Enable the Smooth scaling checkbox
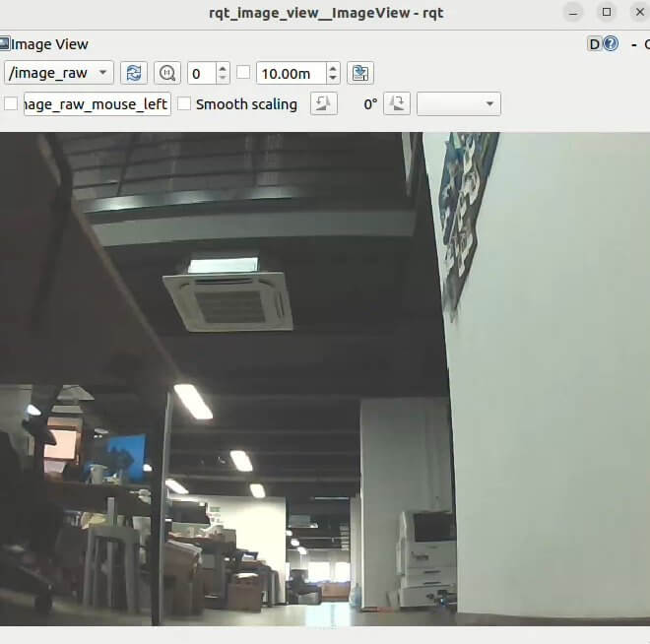Screen dimensions: 650x644 point(184,103)
